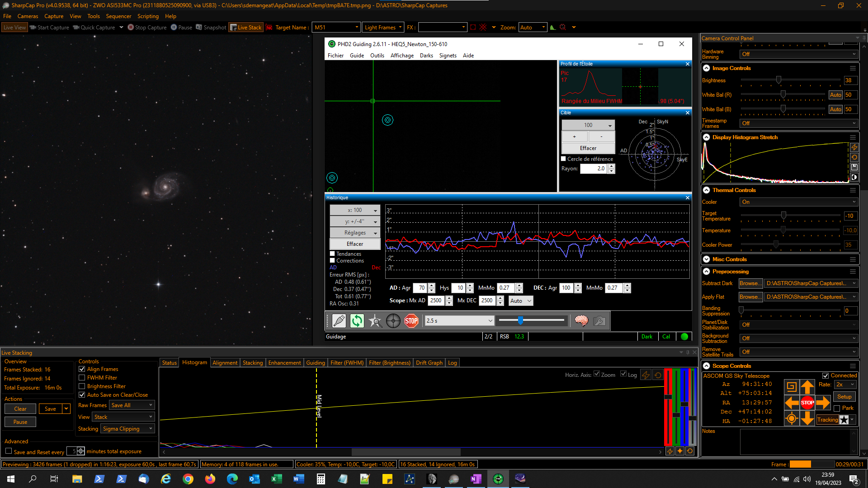The width and height of the screenshot is (868, 488).
Task: Click the red scope STOP button
Action: pyautogui.click(x=807, y=403)
